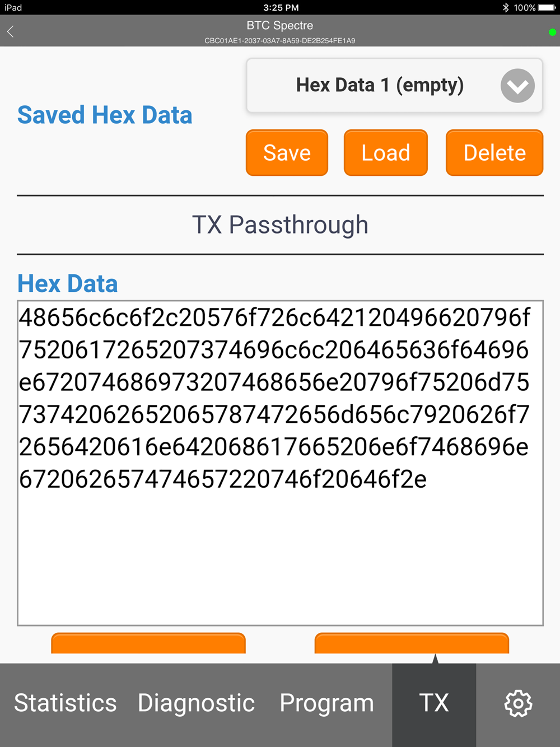This screenshot has height=747, width=560.
Task: Open the Hex Data 1 (empty) selector
Action: pyautogui.click(x=394, y=86)
